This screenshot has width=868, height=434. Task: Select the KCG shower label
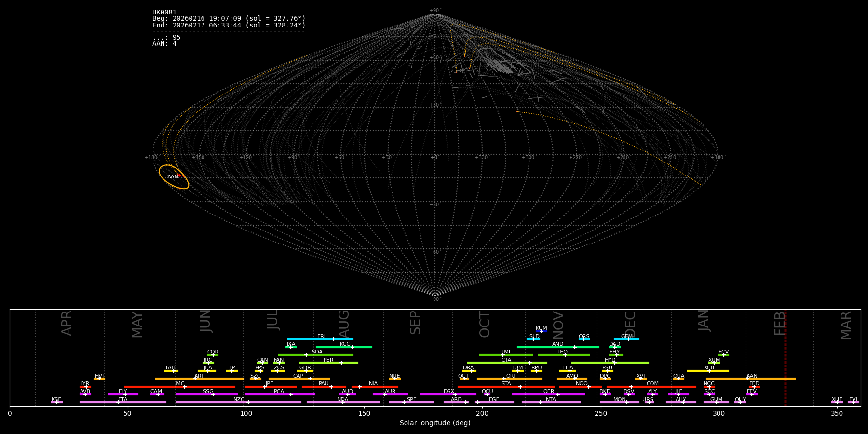[x=345, y=344]
